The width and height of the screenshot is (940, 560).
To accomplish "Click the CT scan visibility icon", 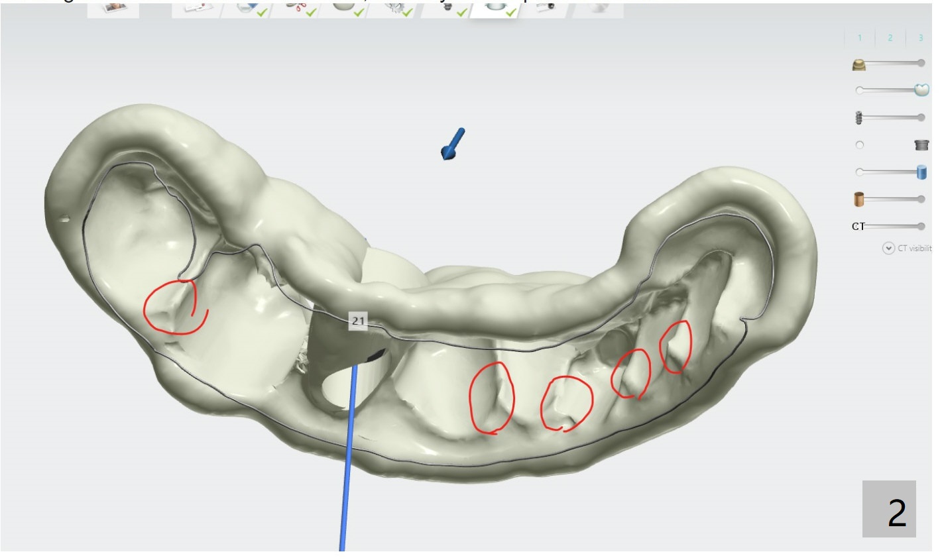I will click(x=858, y=227).
